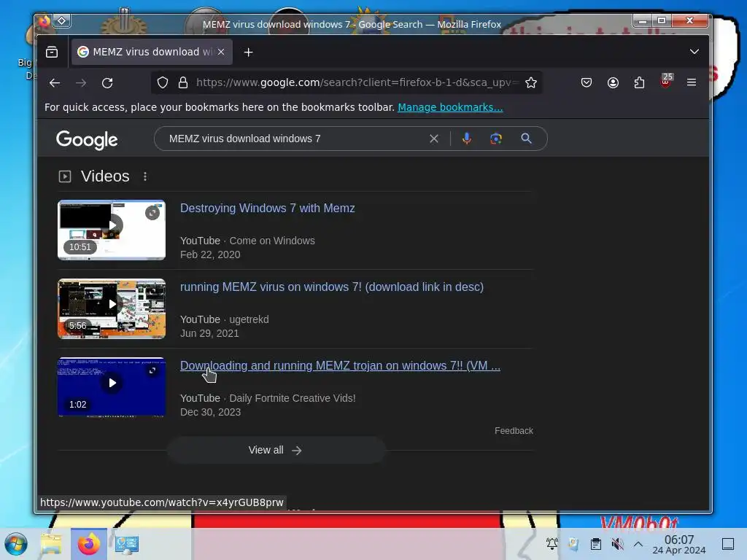Click the padlock site information icon
This screenshot has width=747, height=560.
(183, 83)
